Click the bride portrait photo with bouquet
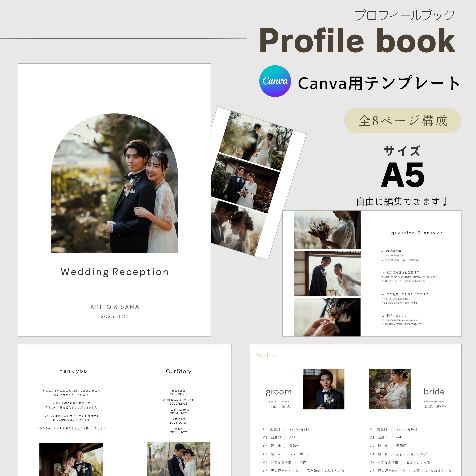The height and width of the screenshot is (476, 476). (x=390, y=389)
